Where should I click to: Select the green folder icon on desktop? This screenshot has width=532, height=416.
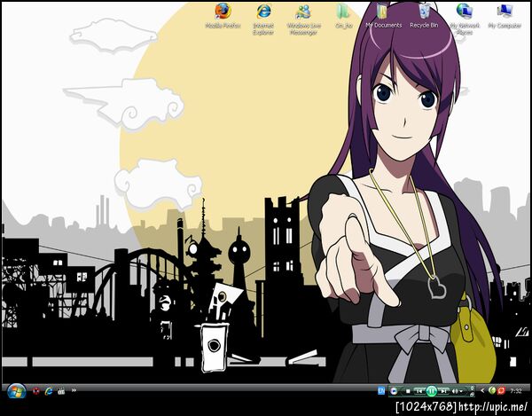pos(343,12)
